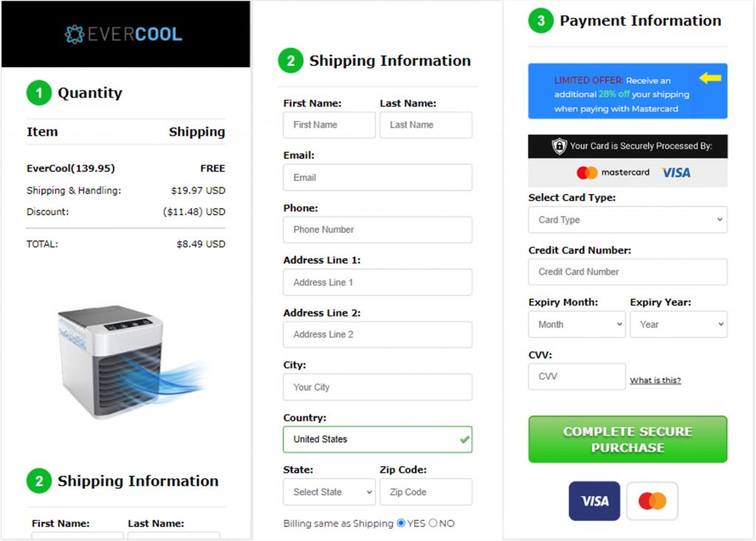Click the security shield lock icon
756x541 pixels.
click(x=560, y=146)
